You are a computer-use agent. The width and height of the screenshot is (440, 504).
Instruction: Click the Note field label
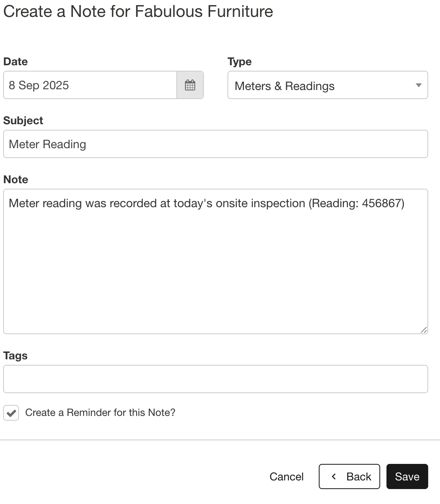pos(16,180)
